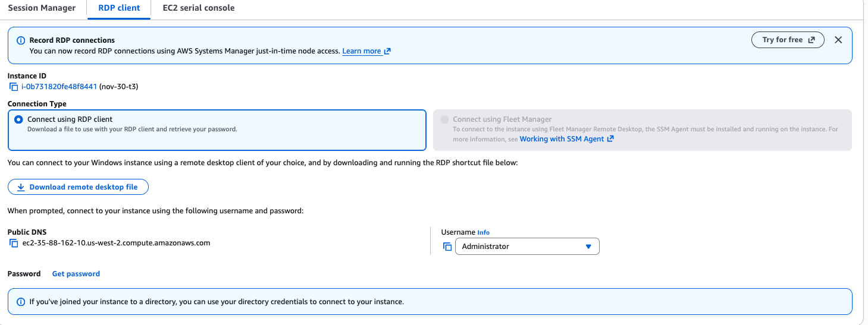Click the Public DNS hostname text
This screenshot has width=868, height=325.
[x=115, y=243]
